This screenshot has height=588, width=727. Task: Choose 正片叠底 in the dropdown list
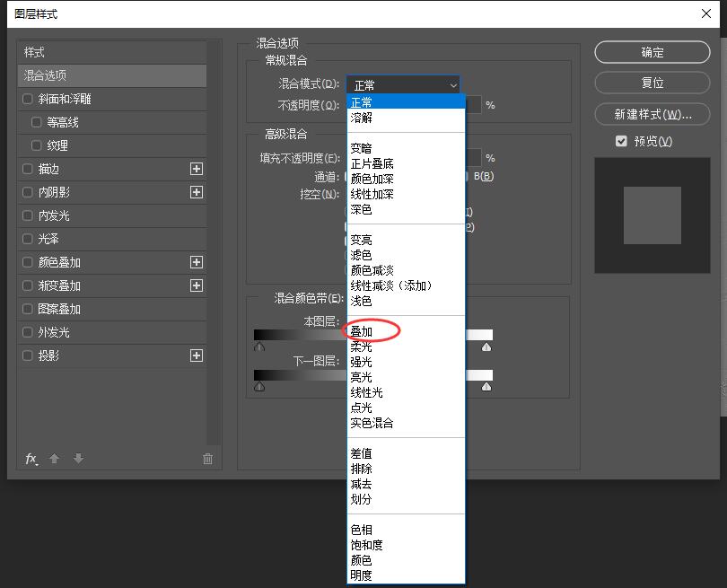(x=372, y=162)
